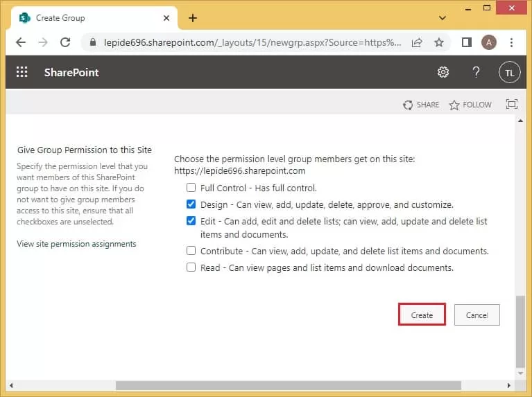Toggle focus on content mode icon
This screenshot has width=532, height=397.
point(512,105)
